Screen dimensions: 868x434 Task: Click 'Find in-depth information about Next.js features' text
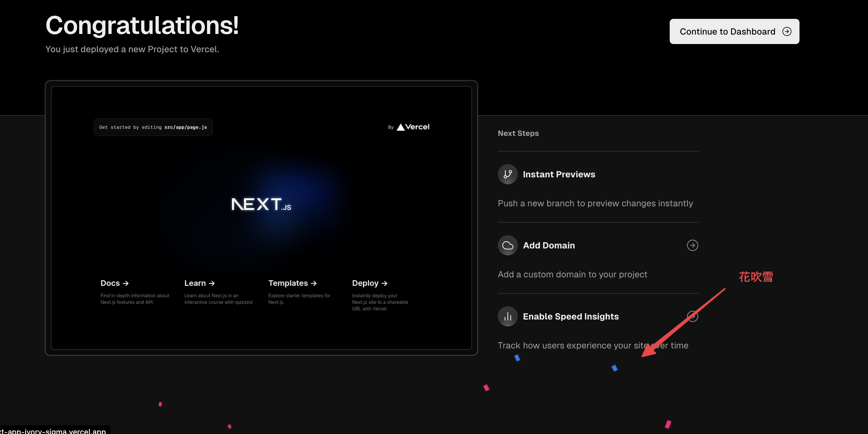(135, 299)
